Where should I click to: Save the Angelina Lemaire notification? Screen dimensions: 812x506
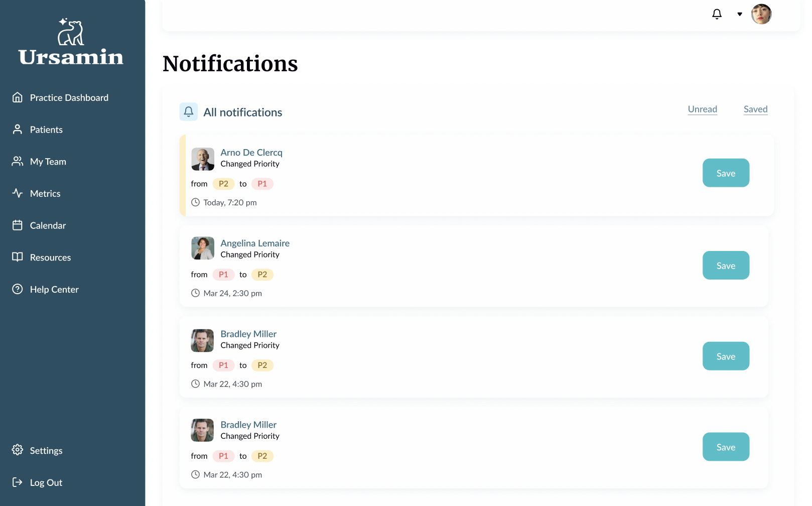point(726,266)
